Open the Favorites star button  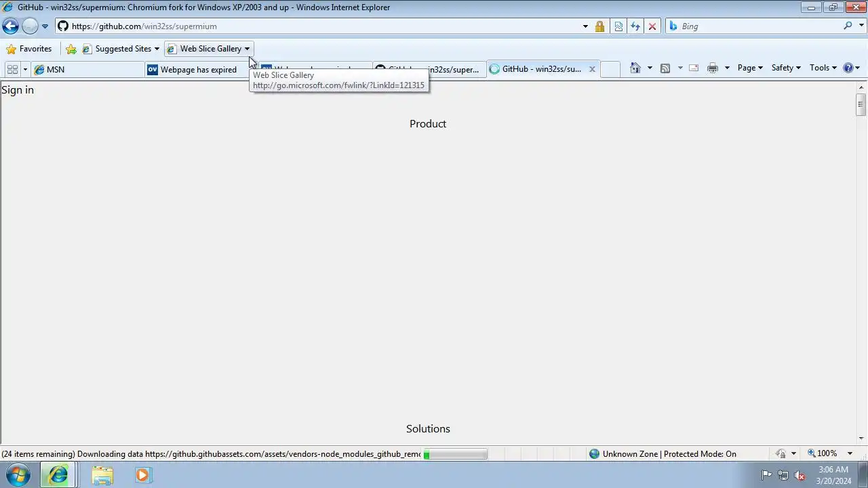(x=28, y=49)
